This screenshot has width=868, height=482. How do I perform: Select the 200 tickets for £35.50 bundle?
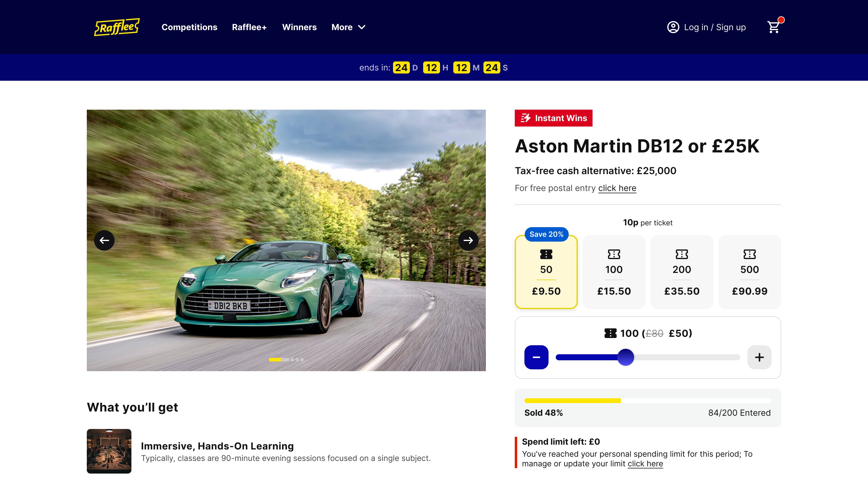click(x=682, y=272)
